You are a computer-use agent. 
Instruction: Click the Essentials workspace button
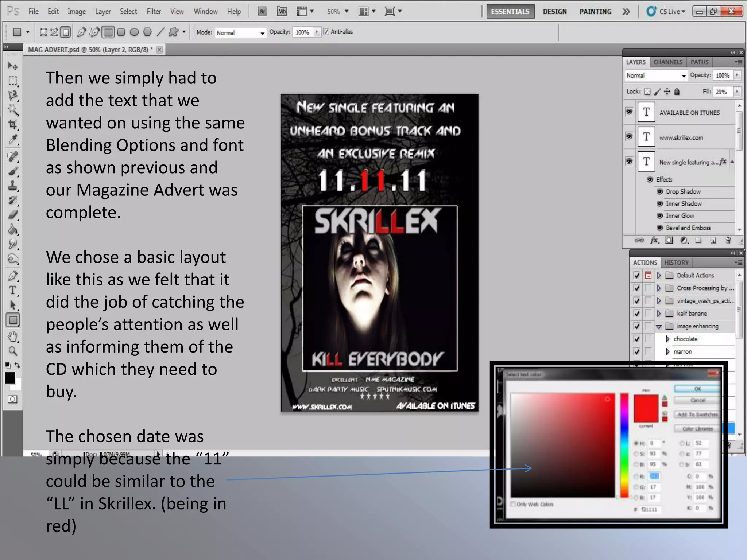pyautogui.click(x=510, y=12)
